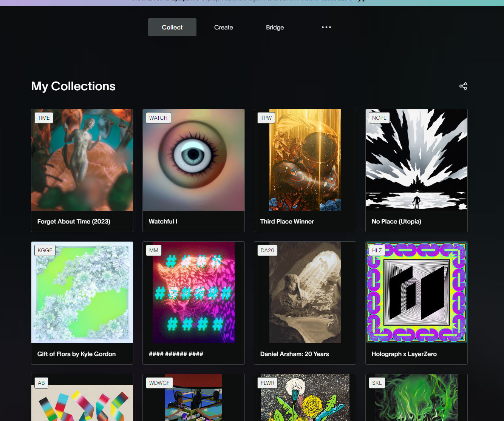Click the '#### ###### ####' collection title

(176, 354)
